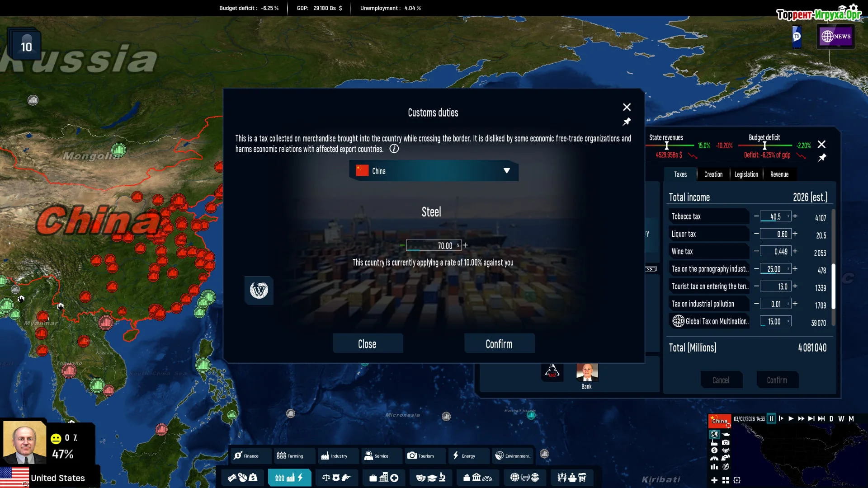Pin the taxes budget panel
Screen dimensions: 868x488
click(x=822, y=158)
